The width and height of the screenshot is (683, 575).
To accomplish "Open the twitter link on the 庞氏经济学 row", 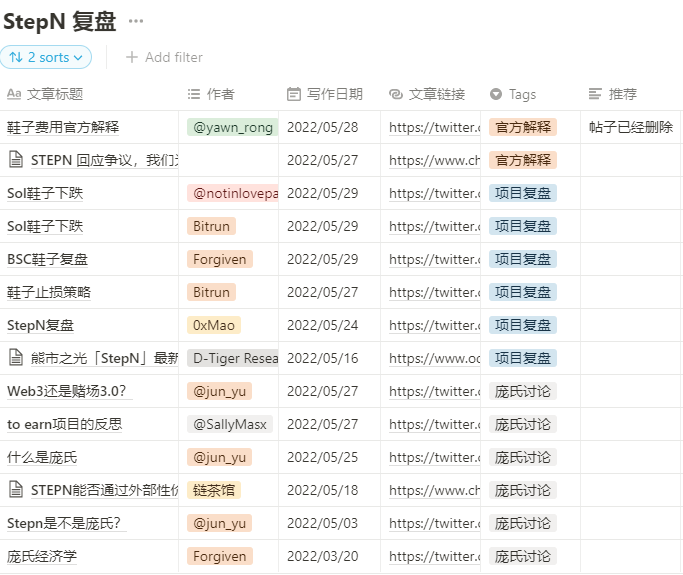I will click(x=434, y=556).
